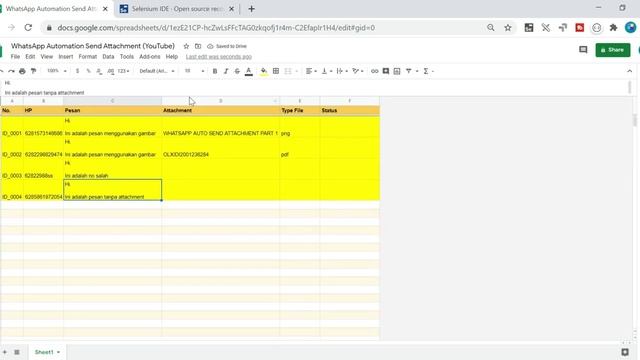The height and width of the screenshot is (360, 640).
Task: Open the File menu
Action: (15, 57)
